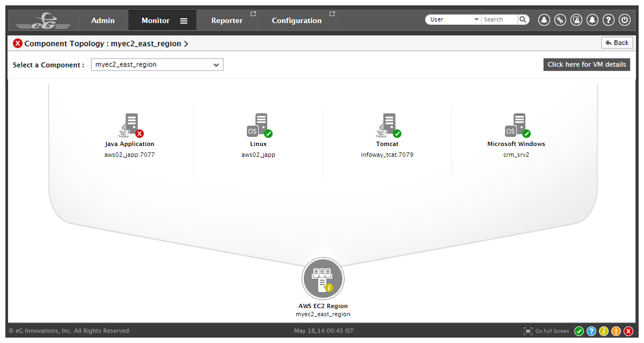Click the Configuration external window icon
The image size is (644, 343).
[332, 13]
